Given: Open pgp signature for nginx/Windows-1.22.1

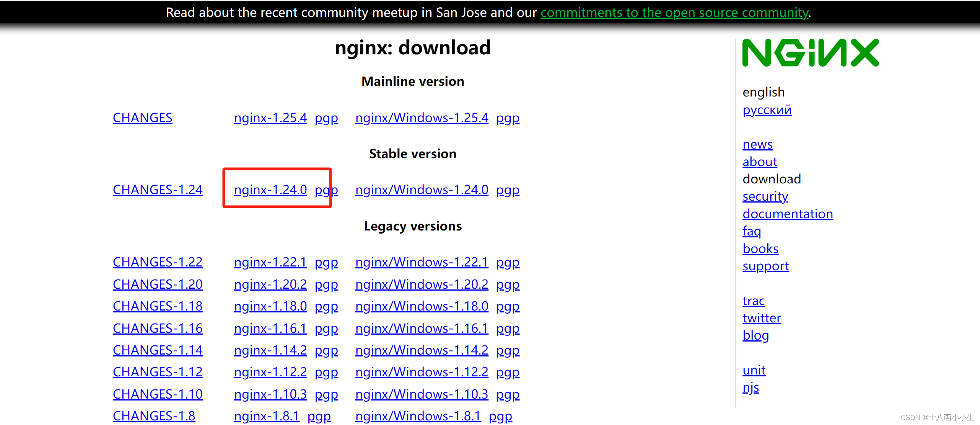Looking at the screenshot, I should point(508,262).
